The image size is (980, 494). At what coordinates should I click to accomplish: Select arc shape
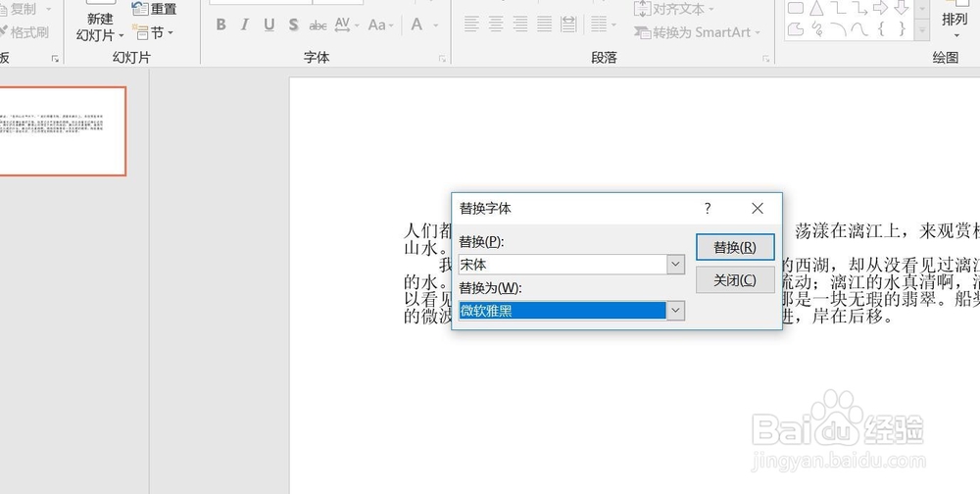pos(838,28)
